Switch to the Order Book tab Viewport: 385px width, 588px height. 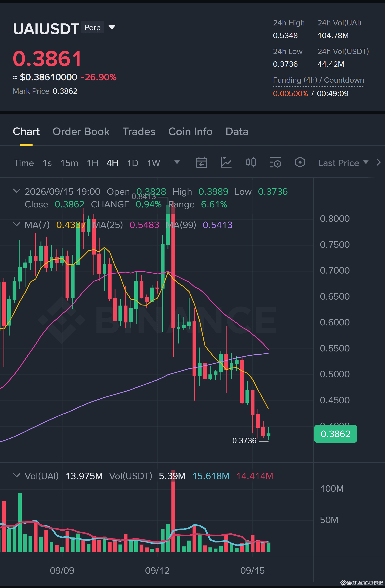point(81,132)
